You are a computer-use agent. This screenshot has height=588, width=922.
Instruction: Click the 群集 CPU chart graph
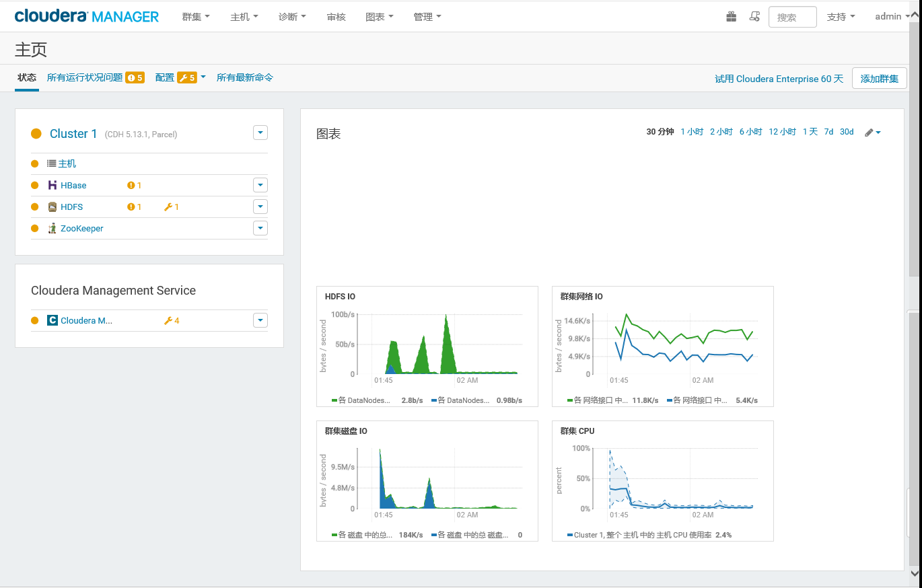click(x=674, y=479)
